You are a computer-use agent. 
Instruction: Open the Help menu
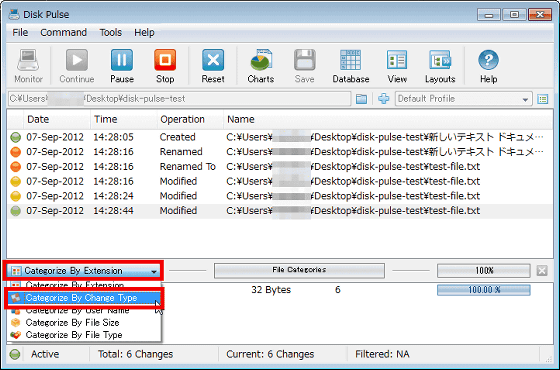(x=144, y=32)
